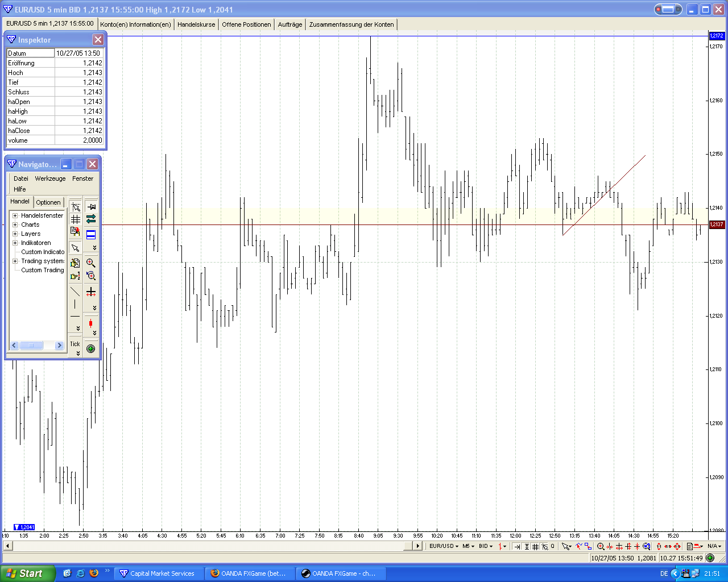
Task: Click the chart horizontal scroll right arrow
Action: point(417,546)
